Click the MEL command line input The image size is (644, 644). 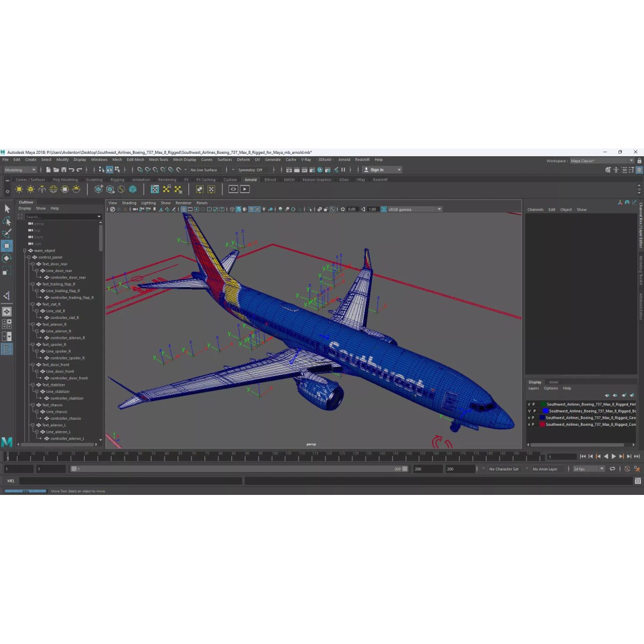(x=130, y=481)
